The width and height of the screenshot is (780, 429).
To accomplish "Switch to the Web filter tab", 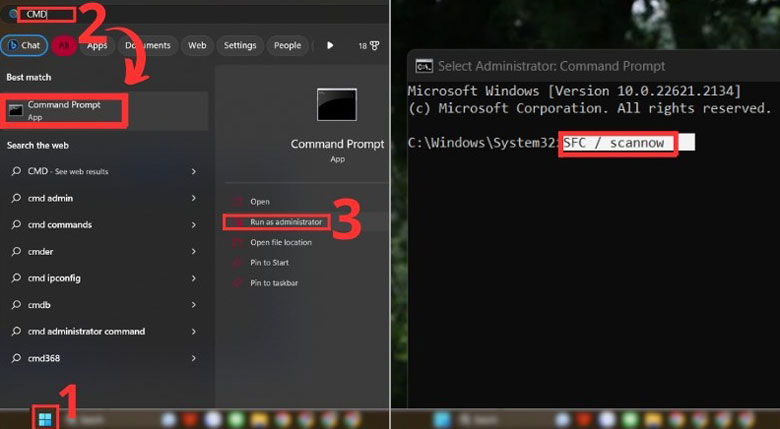I will (x=197, y=45).
